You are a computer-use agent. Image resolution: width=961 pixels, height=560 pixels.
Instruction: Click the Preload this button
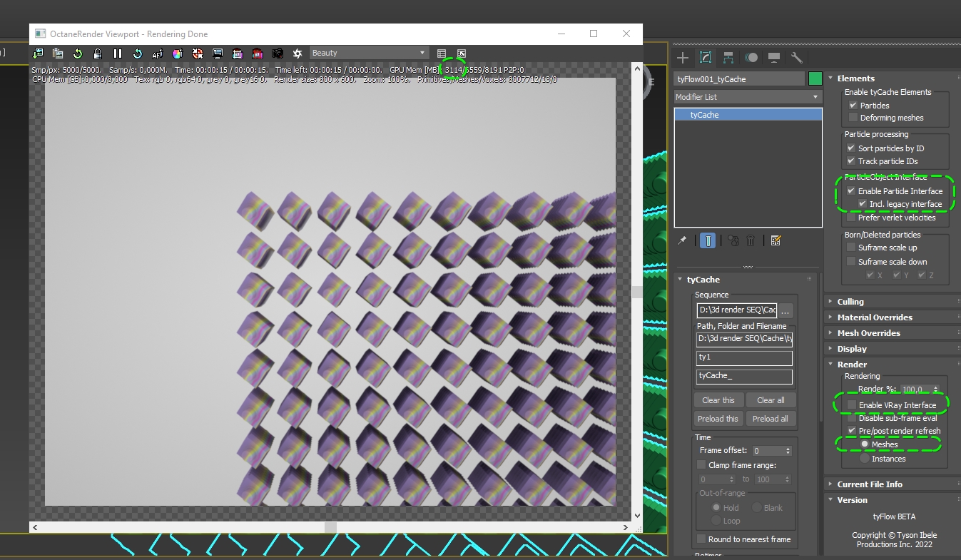tap(718, 419)
